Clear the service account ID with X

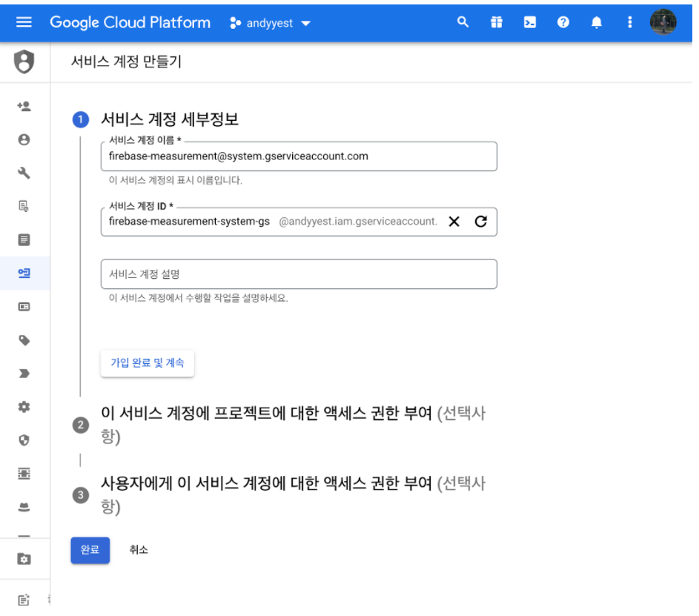tap(454, 222)
